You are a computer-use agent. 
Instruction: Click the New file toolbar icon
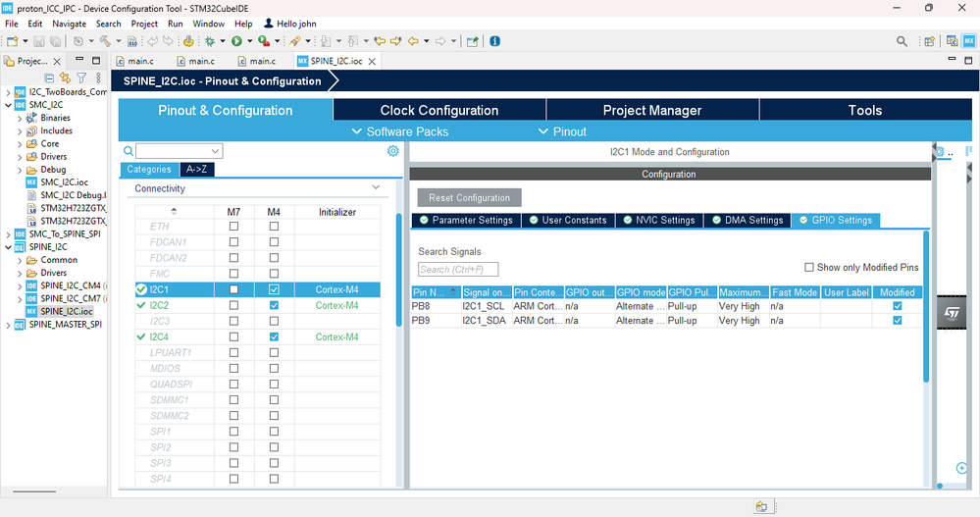point(12,41)
